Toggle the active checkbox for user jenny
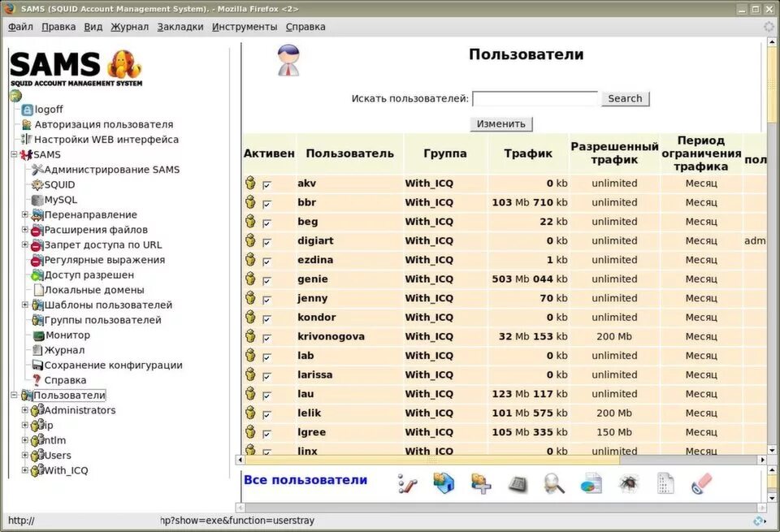This screenshot has width=780, height=532. 267,300
